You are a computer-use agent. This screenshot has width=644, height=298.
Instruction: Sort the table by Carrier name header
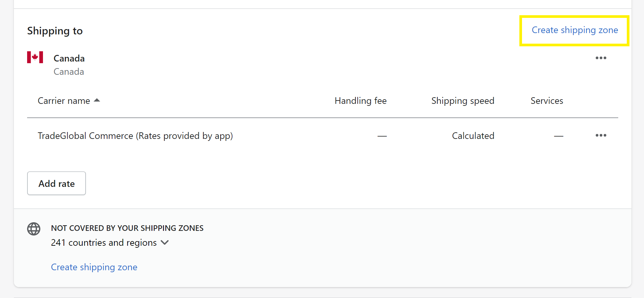coord(64,101)
